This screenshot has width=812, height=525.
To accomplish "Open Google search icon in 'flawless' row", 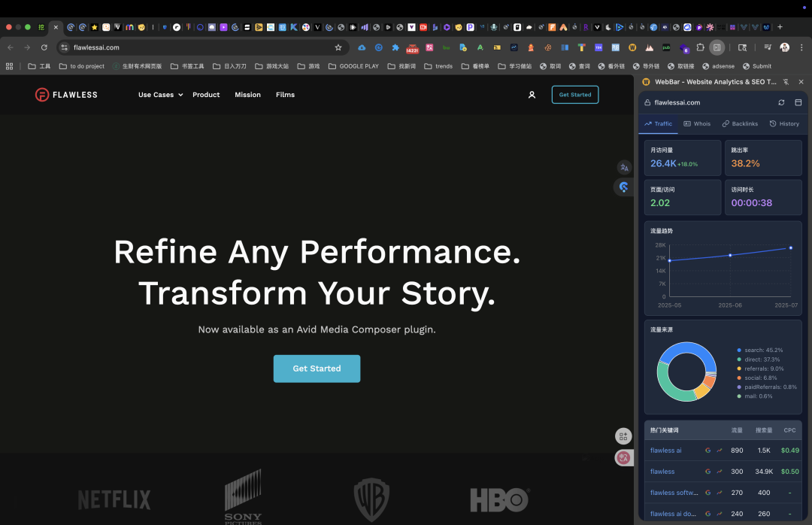I will [x=708, y=472].
